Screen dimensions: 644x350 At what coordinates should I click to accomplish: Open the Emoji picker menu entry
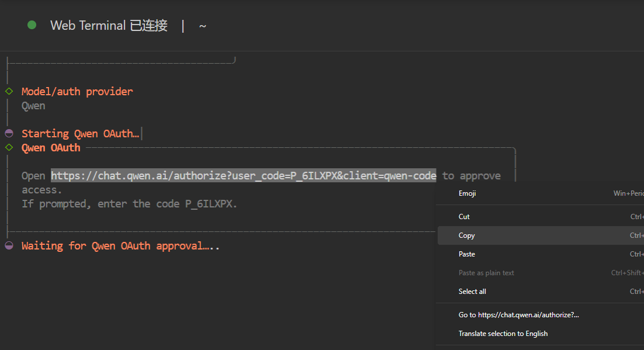pos(467,193)
